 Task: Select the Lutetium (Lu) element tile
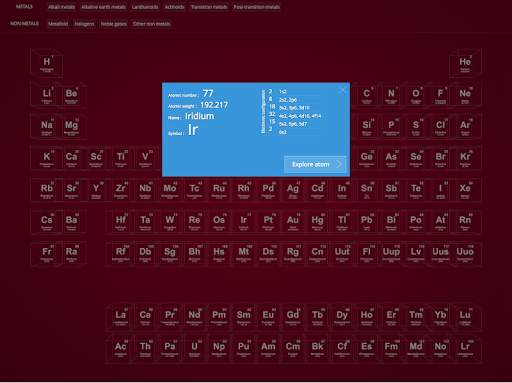tap(465, 316)
